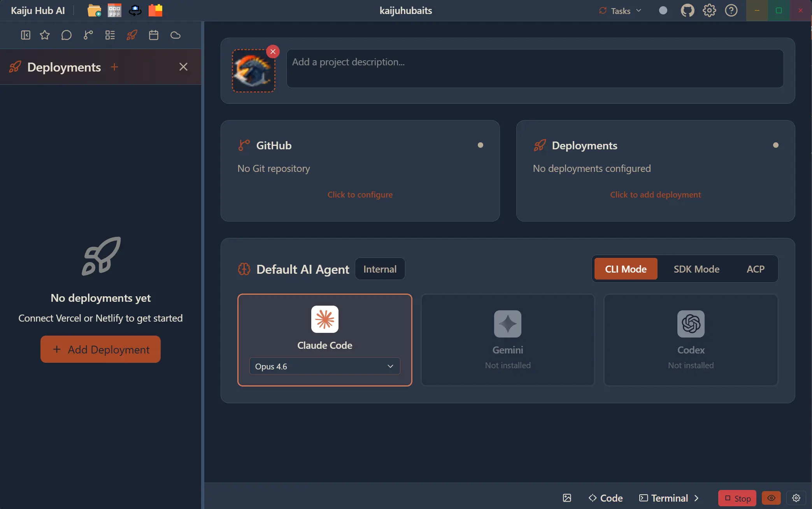812x509 pixels.
Task: Click the camera rotate screenshot icon
Action: (135, 10)
